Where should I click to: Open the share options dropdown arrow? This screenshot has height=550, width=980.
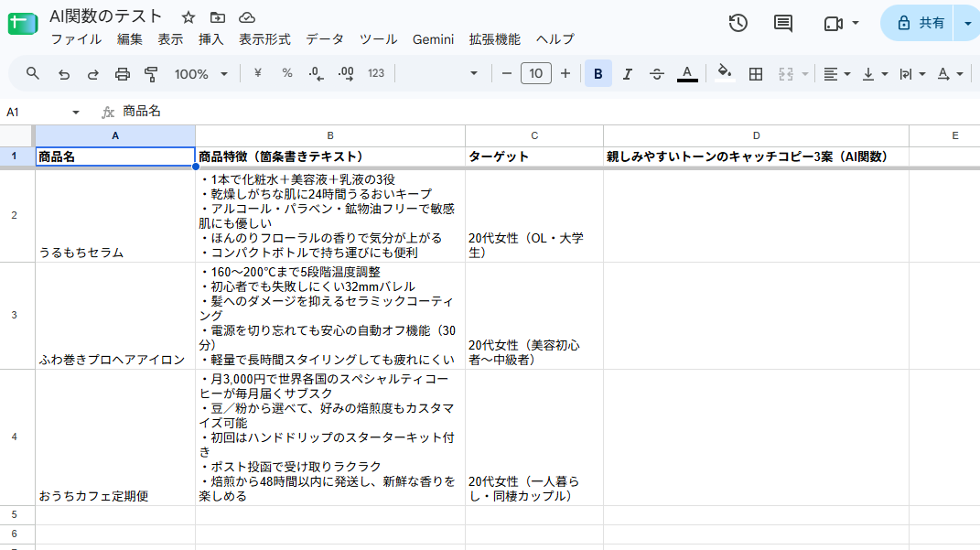pos(967,24)
